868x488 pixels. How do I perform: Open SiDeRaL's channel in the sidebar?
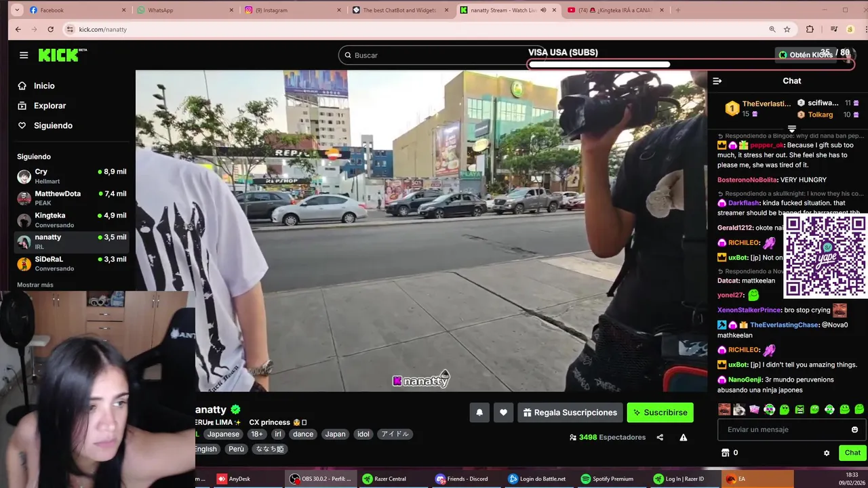[72, 263]
